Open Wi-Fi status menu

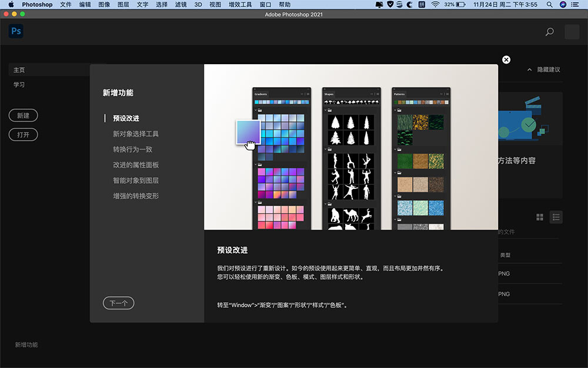pyautogui.click(x=435, y=5)
